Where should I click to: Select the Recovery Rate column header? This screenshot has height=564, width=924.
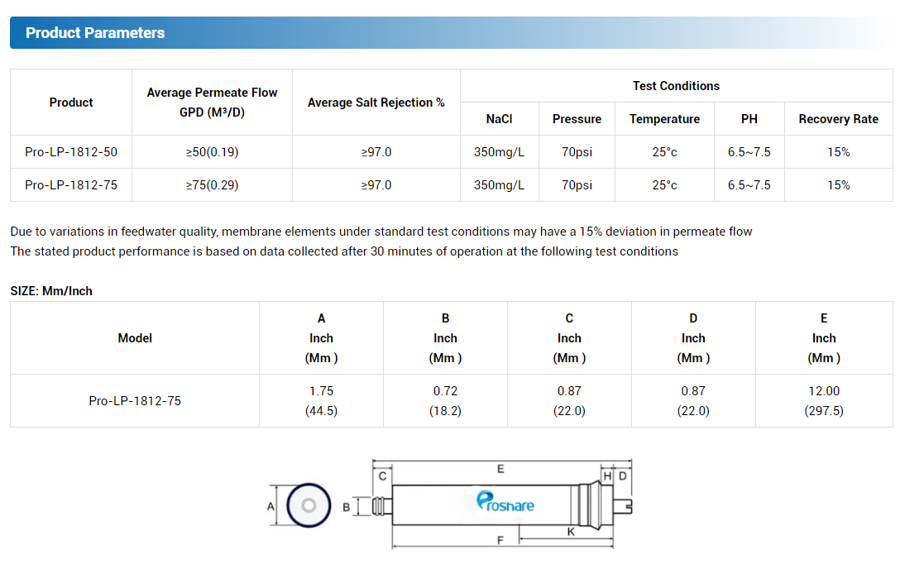[x=839, y=119]
